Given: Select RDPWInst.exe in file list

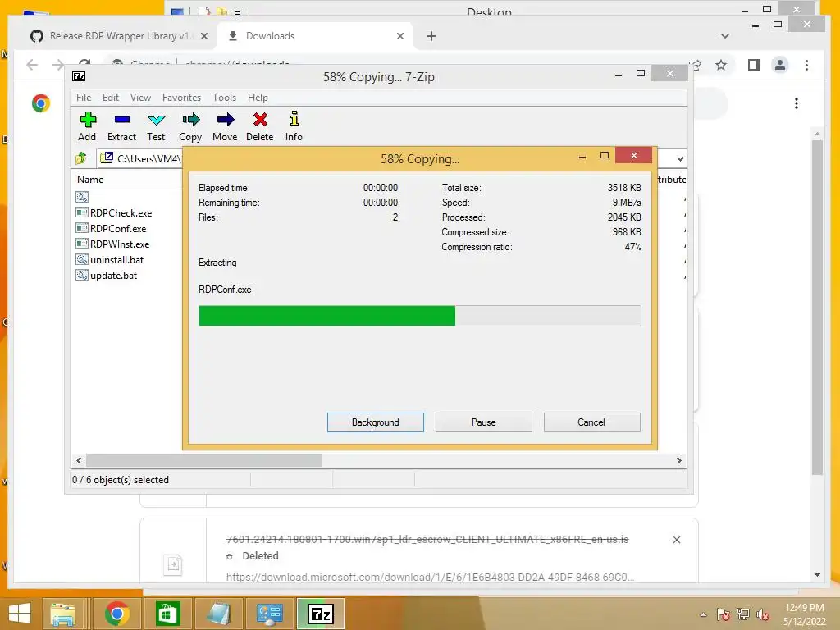Looking at the screenshot, I should click(120, 244).
